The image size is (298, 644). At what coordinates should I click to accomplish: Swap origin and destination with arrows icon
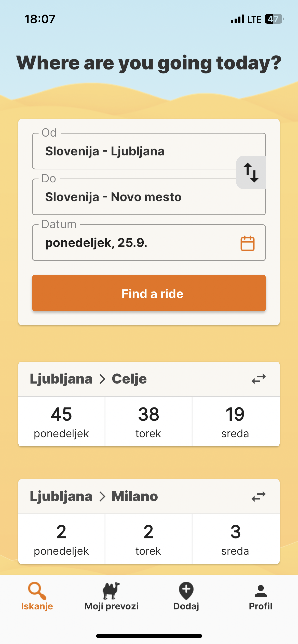tap(251, 172)
